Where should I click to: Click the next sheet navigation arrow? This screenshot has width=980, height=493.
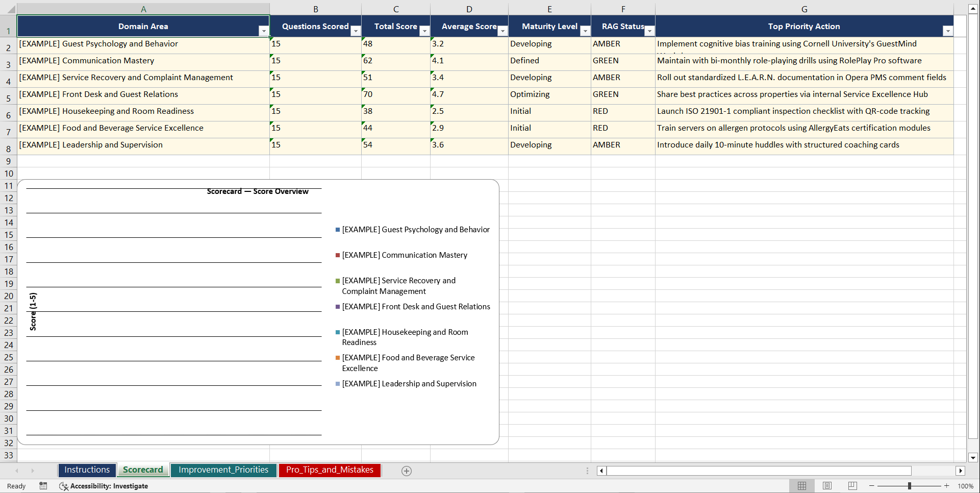pos(32,471)
